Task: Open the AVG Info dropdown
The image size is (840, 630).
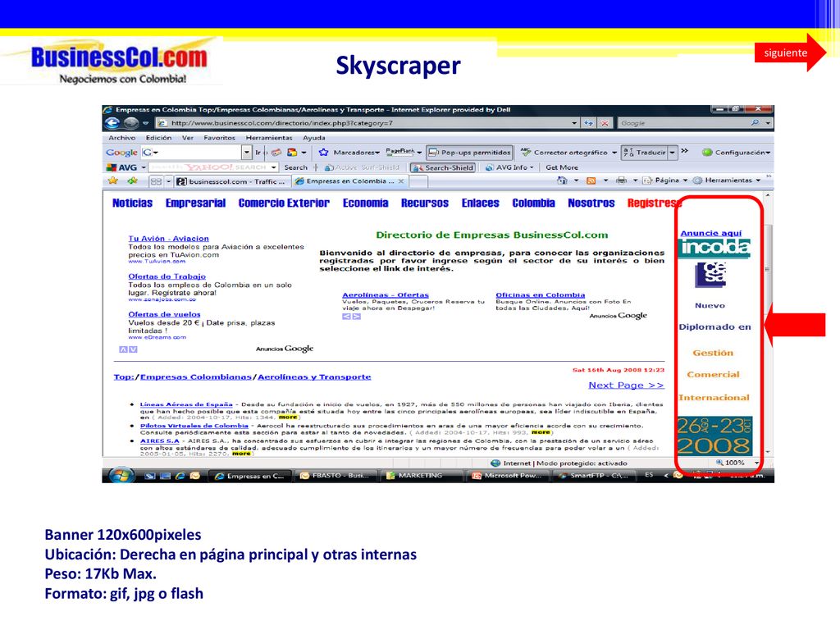Action: [x=509, y=167]
